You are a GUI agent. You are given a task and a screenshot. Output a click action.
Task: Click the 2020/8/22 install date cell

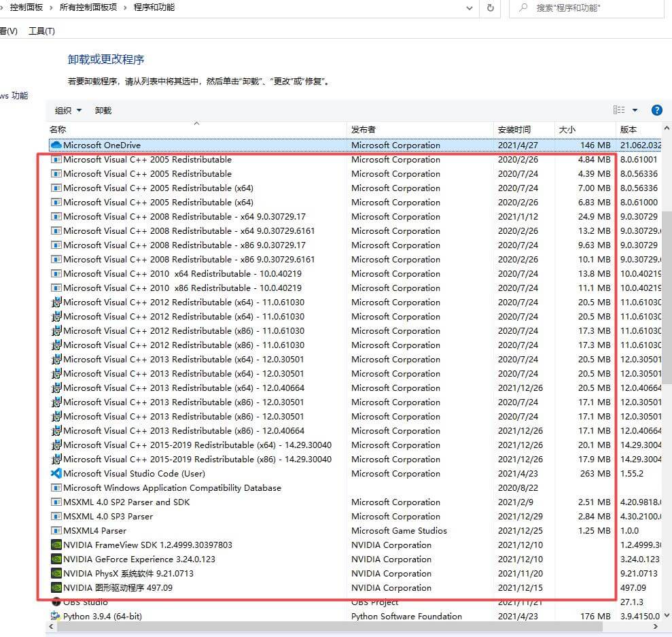518,488
